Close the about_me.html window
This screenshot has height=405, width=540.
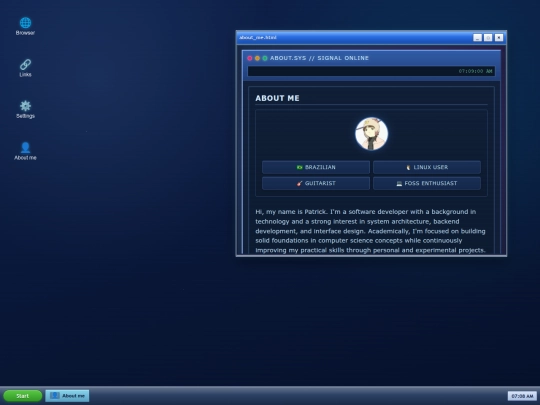tap(499, 38)
